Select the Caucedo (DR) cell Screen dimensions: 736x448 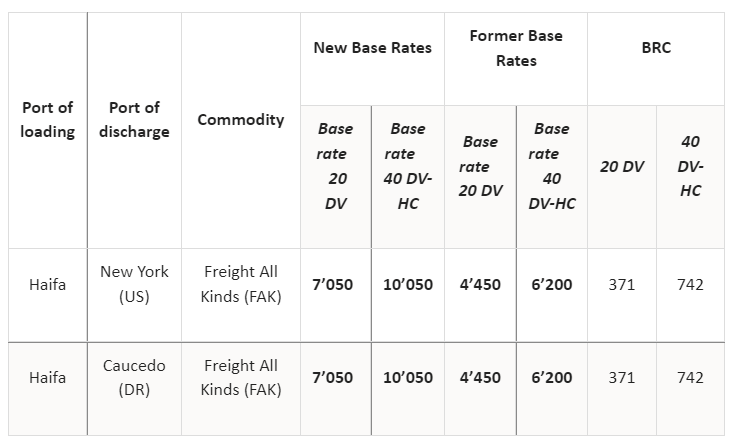134,378
